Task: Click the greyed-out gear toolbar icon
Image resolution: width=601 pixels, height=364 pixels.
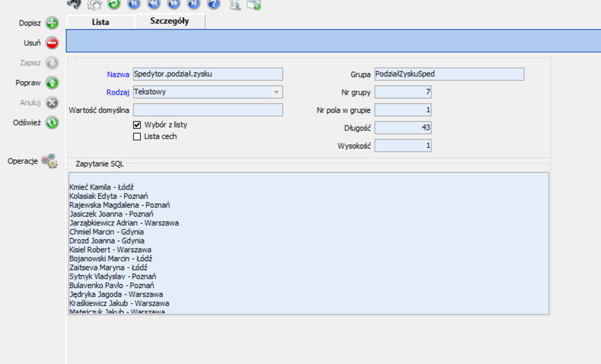Action: click(x=94, y=4)
